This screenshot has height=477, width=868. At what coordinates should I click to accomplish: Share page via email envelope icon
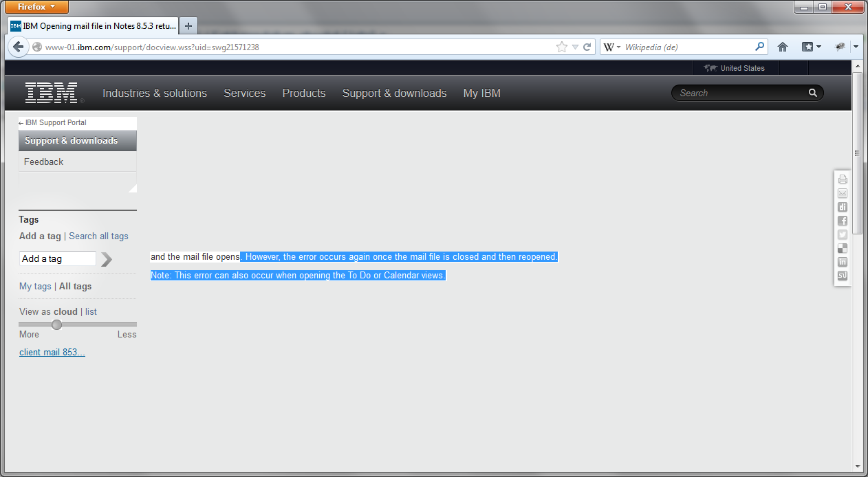point(843,193)
